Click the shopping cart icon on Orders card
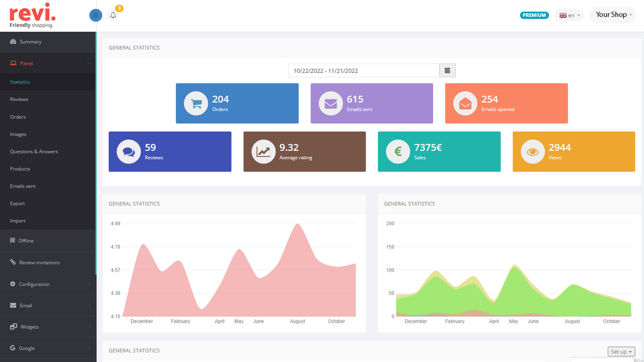The width and height of the screenshot is (644, 362). pyautogui.click(x=196, y=103)
